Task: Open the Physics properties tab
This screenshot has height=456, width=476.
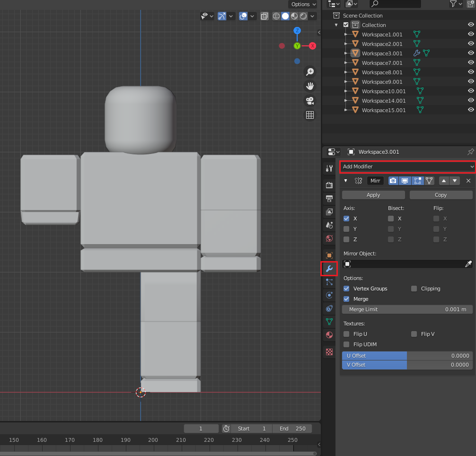Action: [329, 295]
